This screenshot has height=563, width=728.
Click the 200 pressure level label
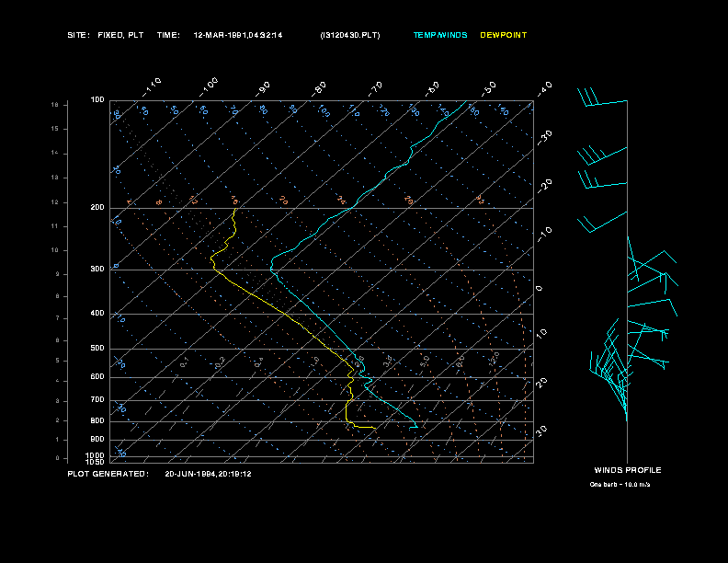(97, 208)
